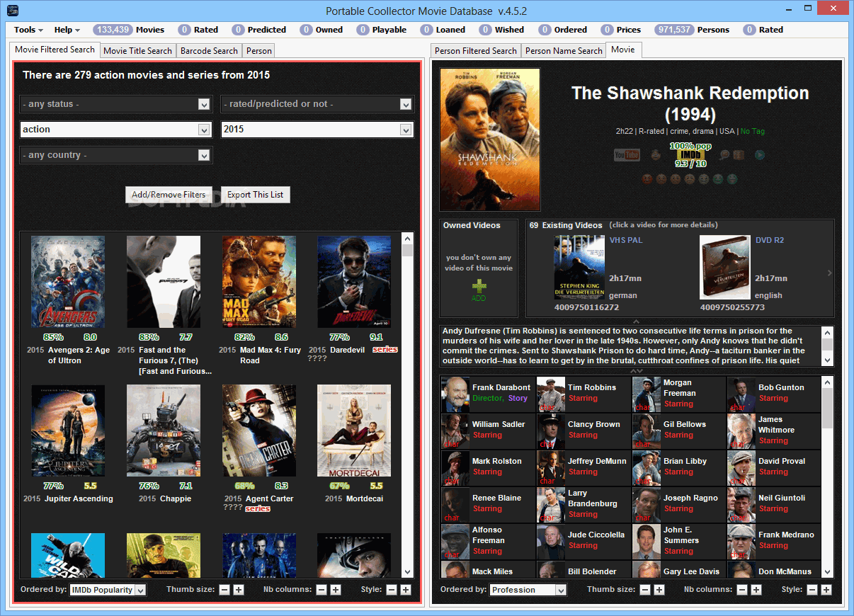Open the Profession ordering dropdown
This screenshot has width=854, height=616.
[x=528, y=590]
